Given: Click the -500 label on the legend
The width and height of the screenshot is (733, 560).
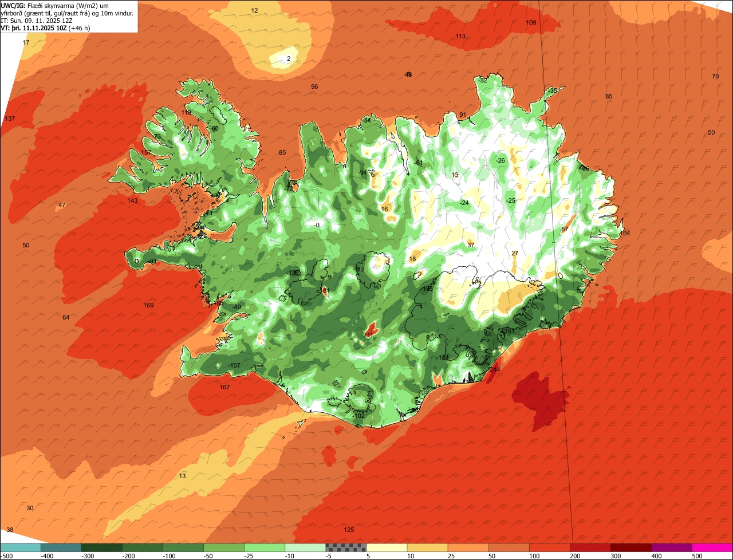Looking at the screenshot, I should pyautogui.click(x=6, y=556).
